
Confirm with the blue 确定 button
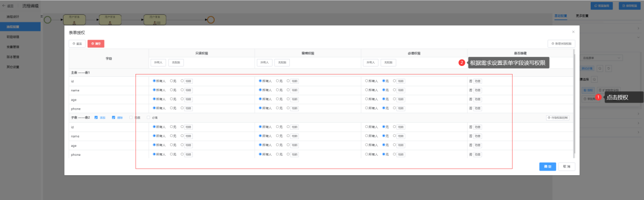(x=548, y=166)
